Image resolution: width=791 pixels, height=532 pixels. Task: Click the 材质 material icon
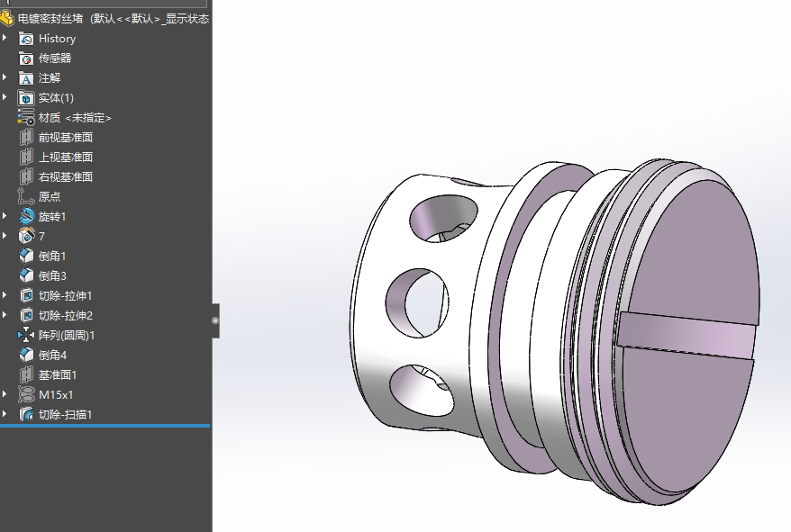click(x=26, y=118)
